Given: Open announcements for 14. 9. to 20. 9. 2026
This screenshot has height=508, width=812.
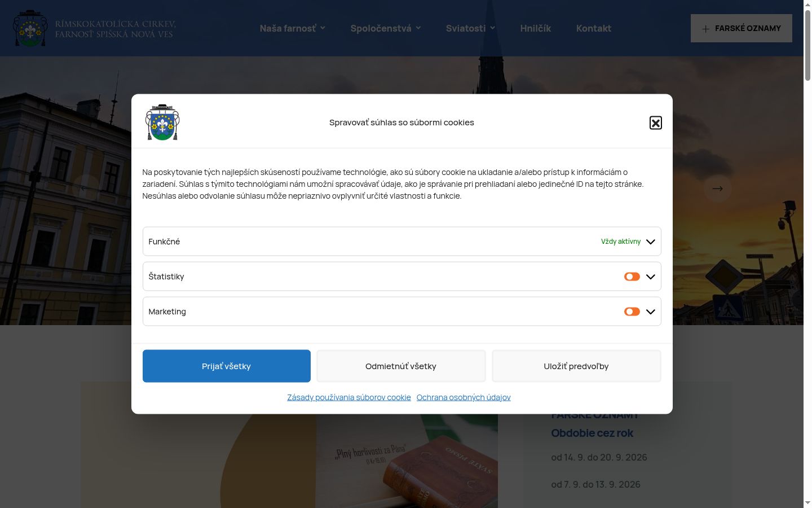Looking at the screenshot, I should click(x=599, y=457).
